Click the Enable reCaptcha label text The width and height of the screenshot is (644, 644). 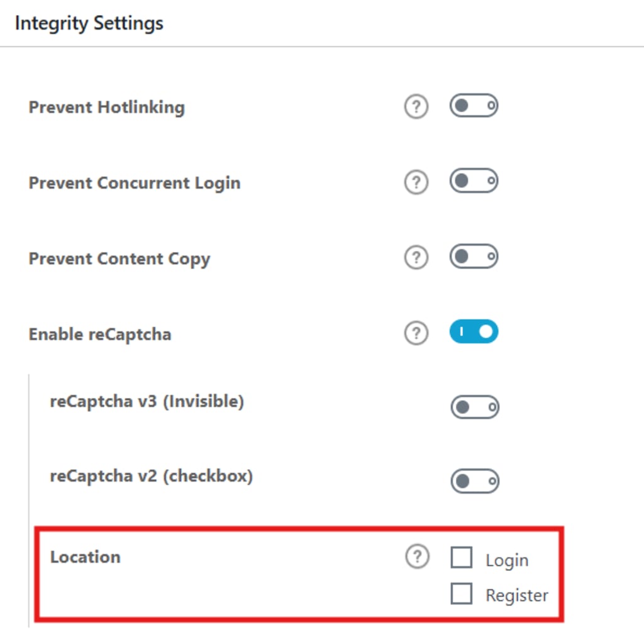(x=100, y=335)
